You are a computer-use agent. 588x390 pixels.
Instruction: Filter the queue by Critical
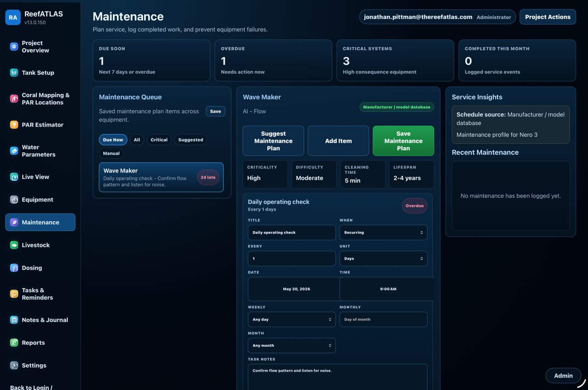(x=159, y=139)
